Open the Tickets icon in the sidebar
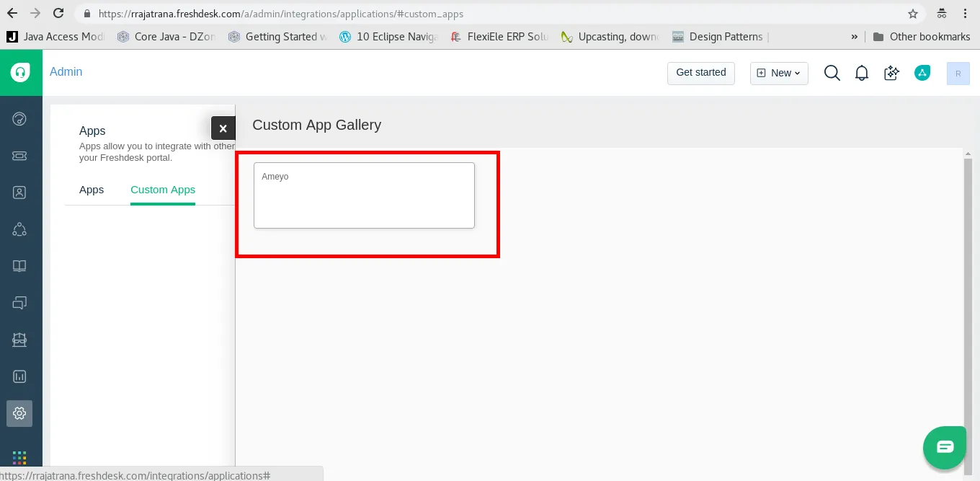980x481 pixels. point(19,156)
